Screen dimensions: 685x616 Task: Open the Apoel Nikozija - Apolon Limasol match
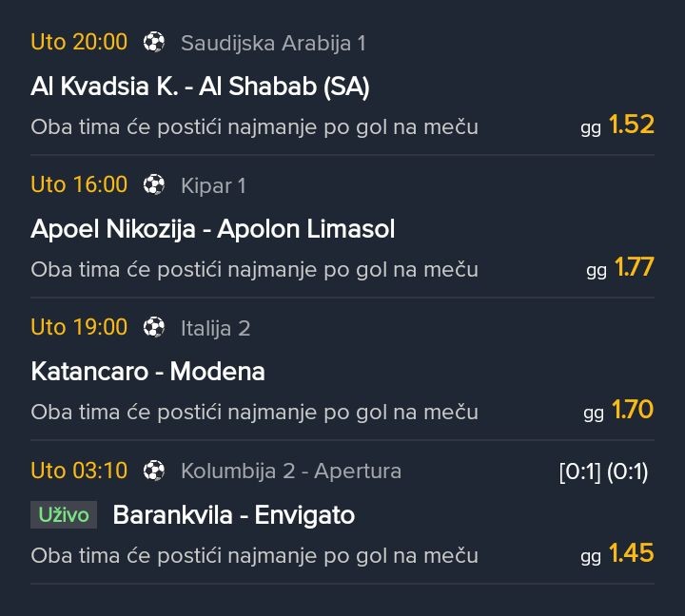click(x=212, y=229)
